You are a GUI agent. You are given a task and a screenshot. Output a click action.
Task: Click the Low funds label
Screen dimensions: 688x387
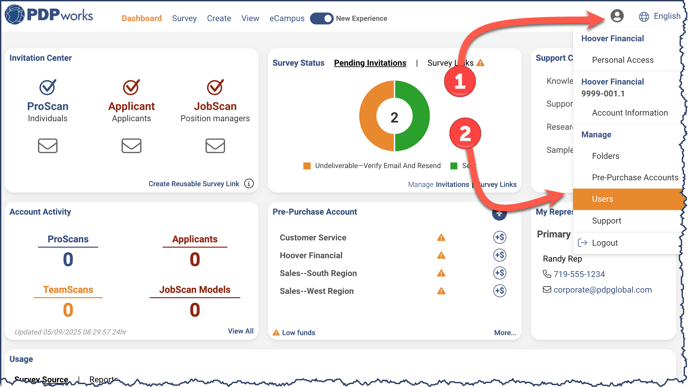(x=298, y=333)
